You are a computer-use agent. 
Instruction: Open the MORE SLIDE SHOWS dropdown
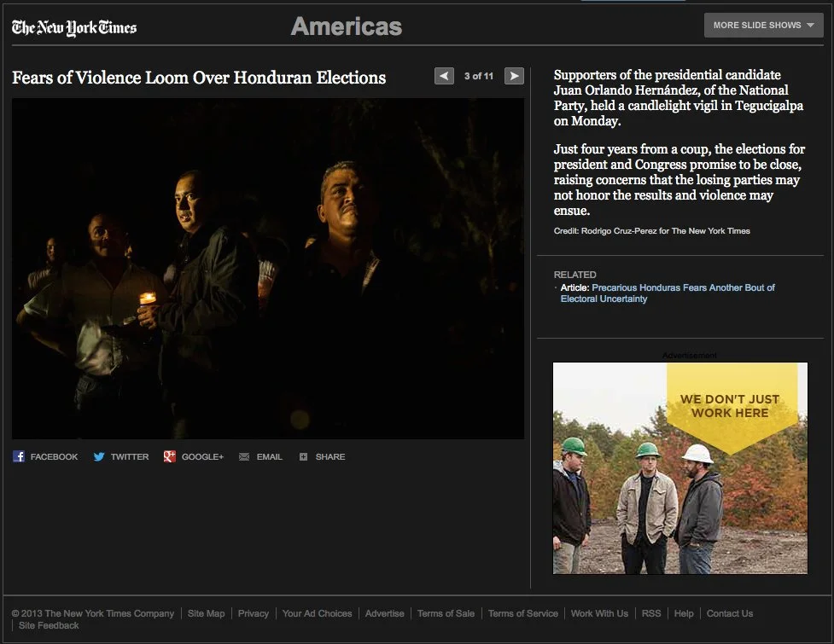tap(756, 25)
